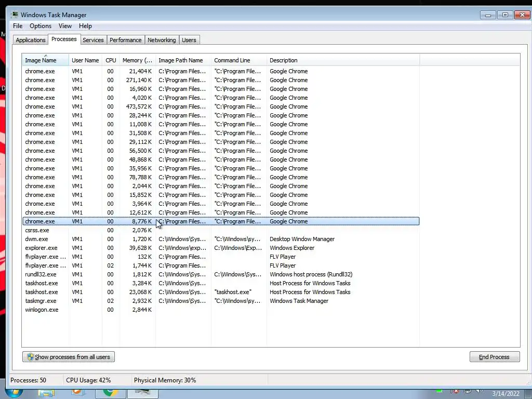Sort by the Command Line column header

(x=239, y=60)
